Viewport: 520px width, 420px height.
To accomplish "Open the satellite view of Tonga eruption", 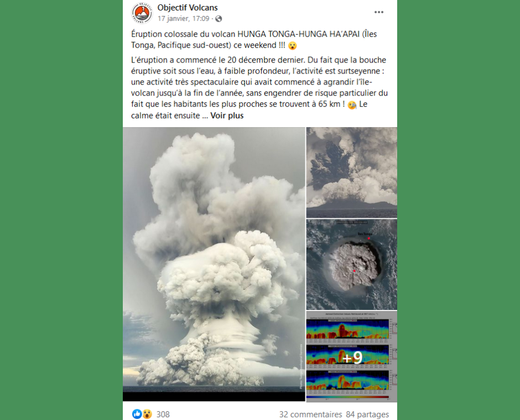I will point(351,264).
